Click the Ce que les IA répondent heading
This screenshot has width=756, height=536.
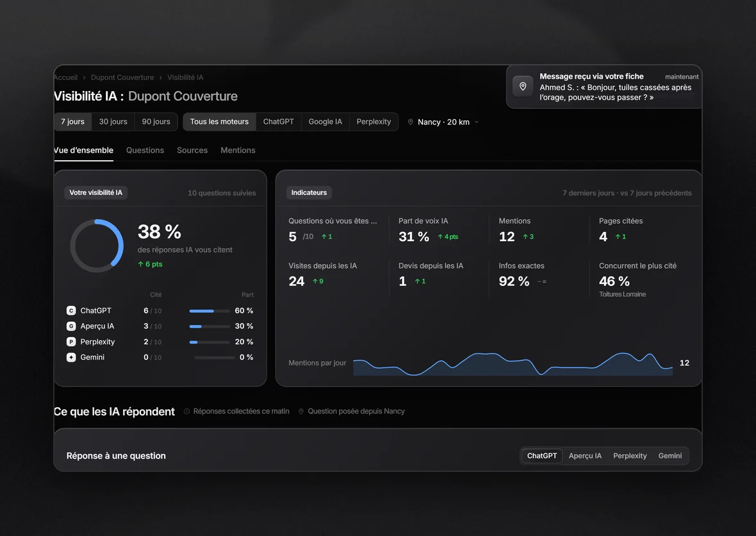pyautogui.click(x=114, y=412)
